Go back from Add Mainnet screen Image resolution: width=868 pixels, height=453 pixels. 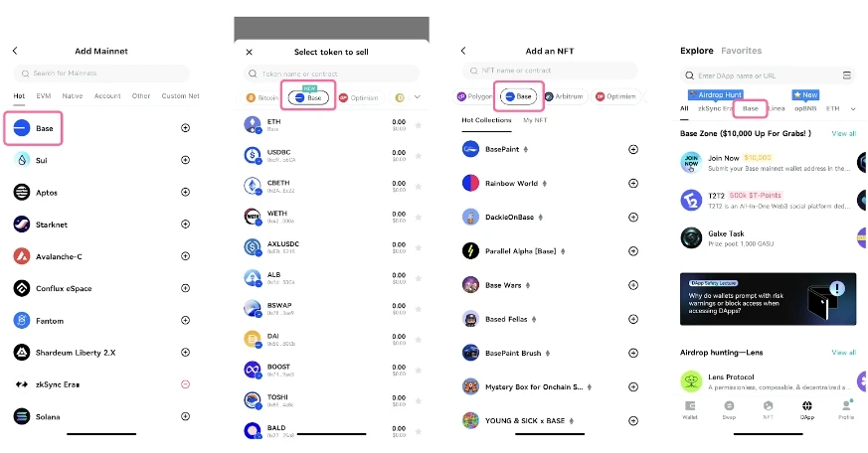[x=16, y=51]
